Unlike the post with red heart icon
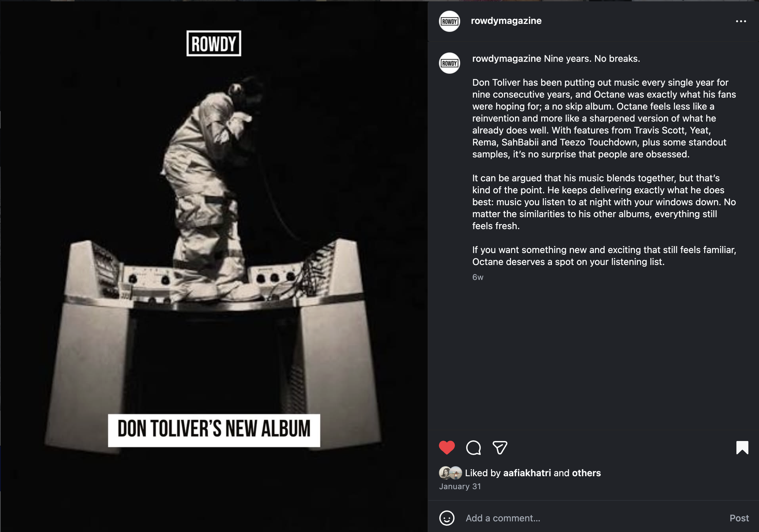 coord(447,447)
